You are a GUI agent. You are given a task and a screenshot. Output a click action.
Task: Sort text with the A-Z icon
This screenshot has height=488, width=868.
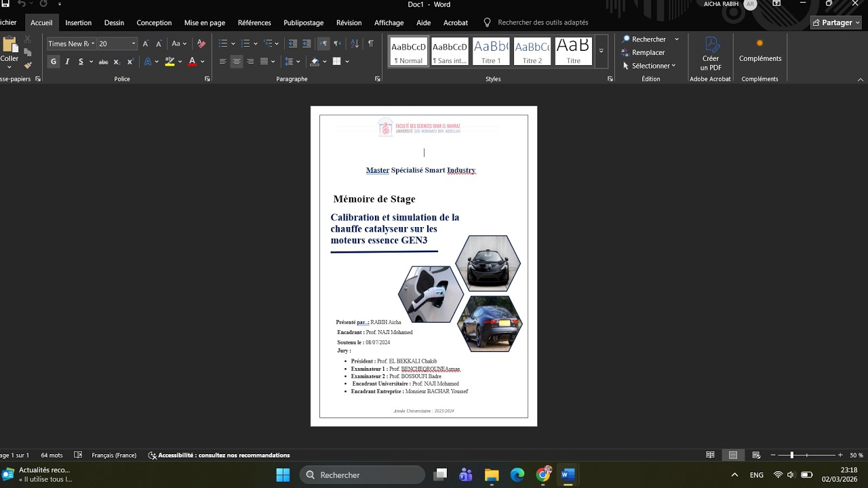pos(355,43)
